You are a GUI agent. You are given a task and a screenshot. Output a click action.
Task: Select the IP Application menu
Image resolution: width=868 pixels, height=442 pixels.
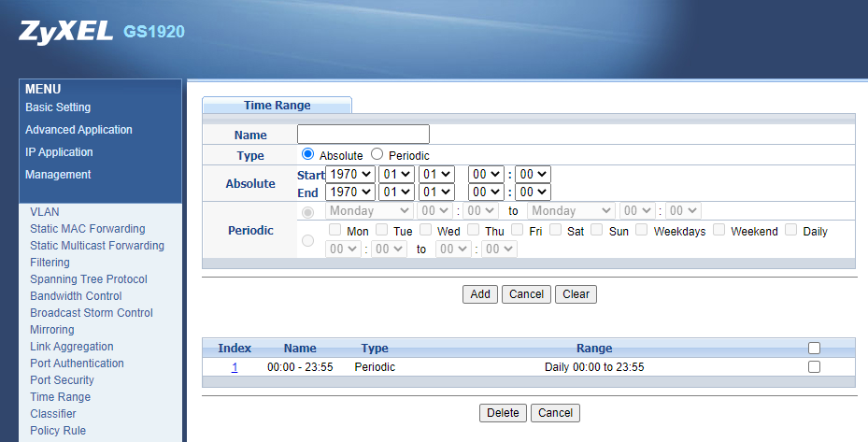tap(59, 152)
